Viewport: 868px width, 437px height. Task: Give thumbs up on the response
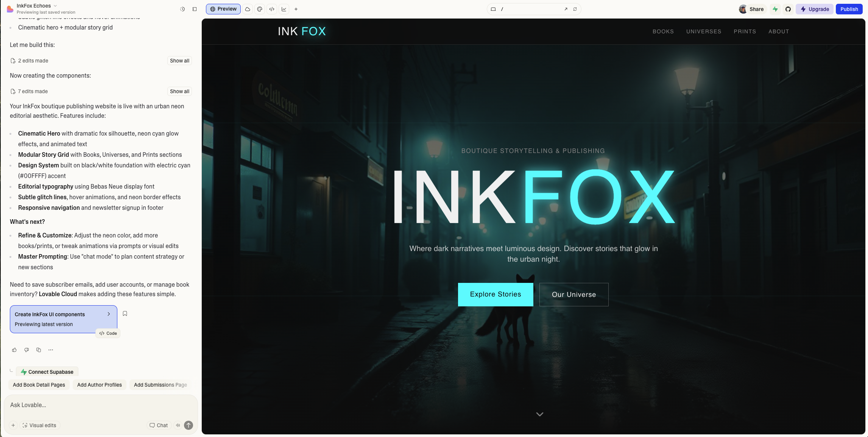click(14, 350)
